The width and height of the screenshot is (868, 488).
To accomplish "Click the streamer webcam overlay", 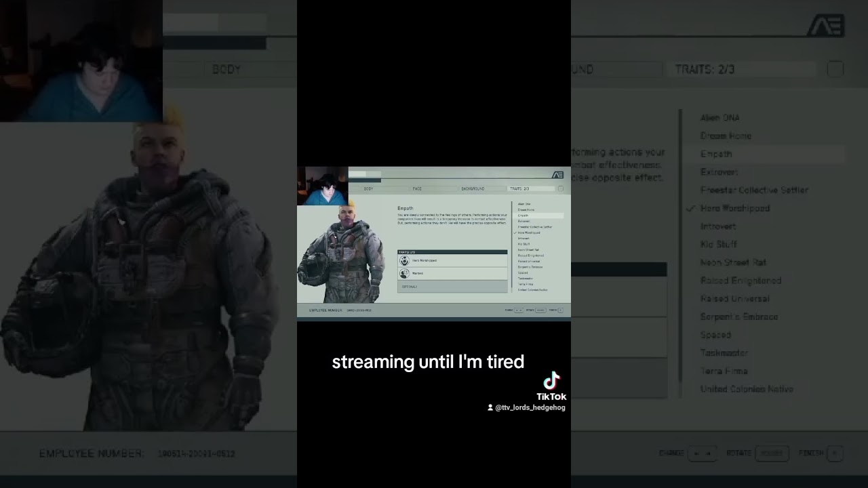I will (x=323, y=186).
